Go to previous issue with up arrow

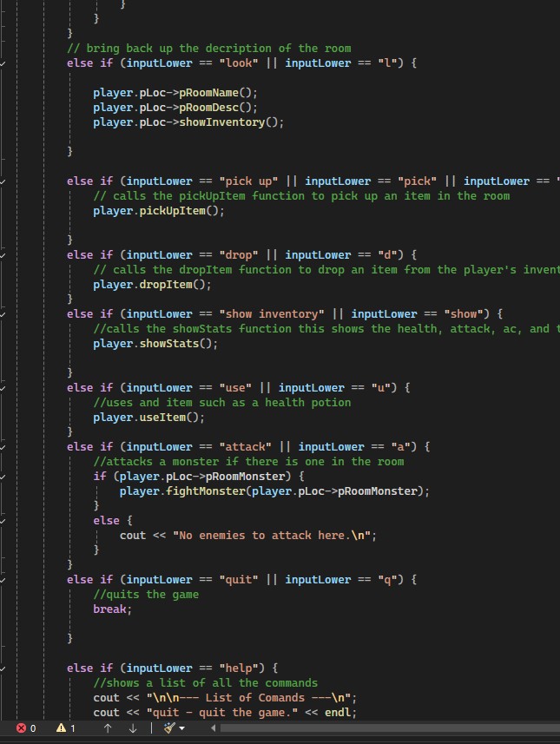pyautogui.click(x=108, y=728)
